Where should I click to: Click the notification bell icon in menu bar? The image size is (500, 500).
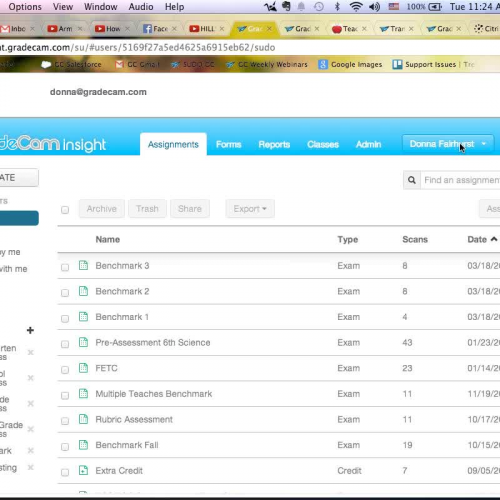click(x=301, y=7)
